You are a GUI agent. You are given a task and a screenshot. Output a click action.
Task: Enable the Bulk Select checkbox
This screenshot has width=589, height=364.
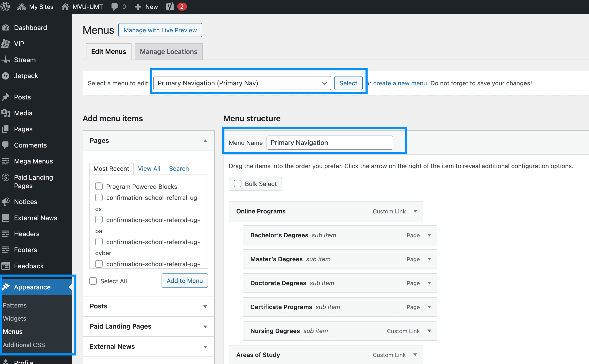point(238,184)
